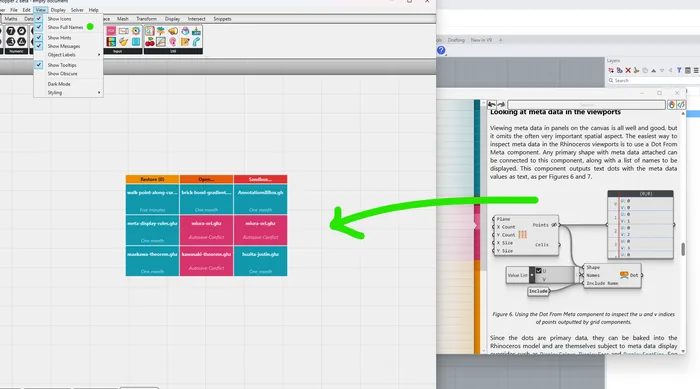Click the help window search field
The width and height of the screenshot is (700, 389).
coord(586,105)
